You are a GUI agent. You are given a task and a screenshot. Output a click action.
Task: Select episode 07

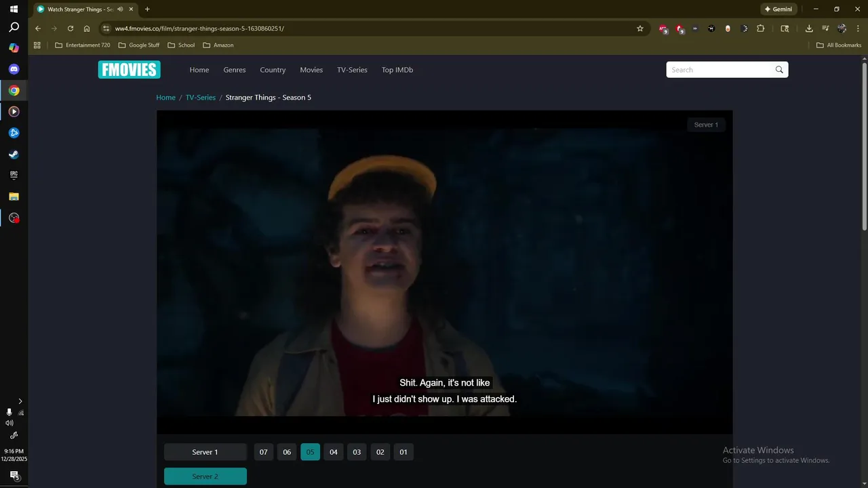(264, 452)
